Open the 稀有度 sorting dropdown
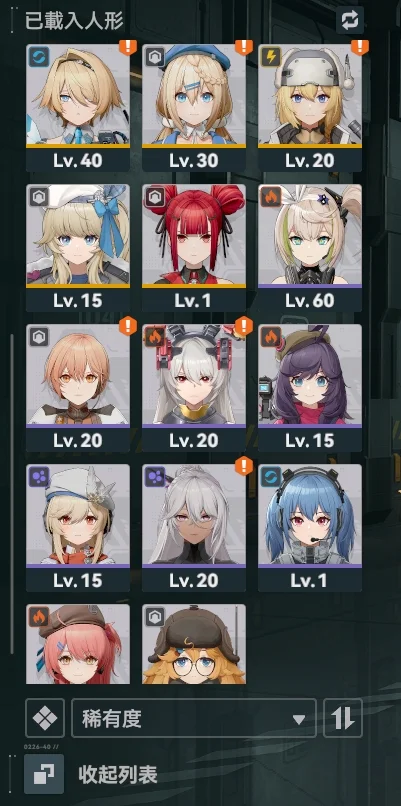 pos(194,718)
